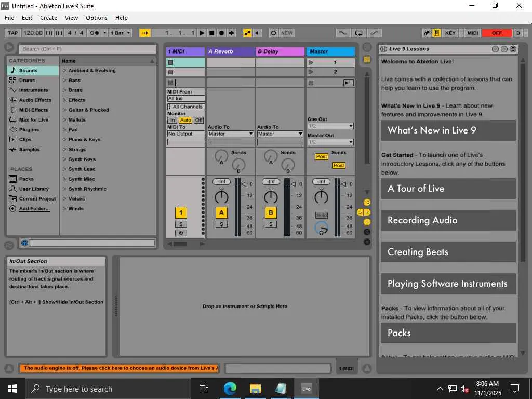Image resolution: width=532 pixels, height=399 pixels.
Task: Open the 'Recording Audio' lesson
Action: pos(448,220)
